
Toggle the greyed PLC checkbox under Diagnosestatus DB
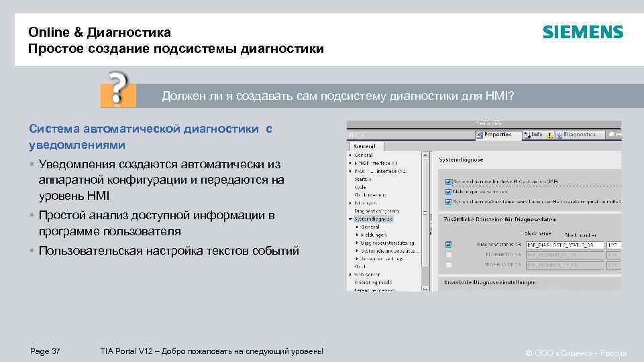[x=448, y=255]
